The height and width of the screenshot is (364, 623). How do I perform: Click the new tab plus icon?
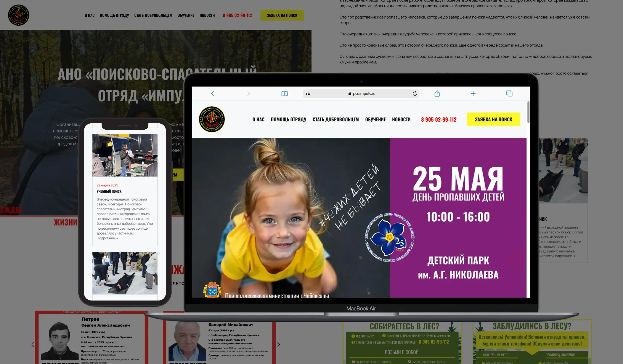473,94
